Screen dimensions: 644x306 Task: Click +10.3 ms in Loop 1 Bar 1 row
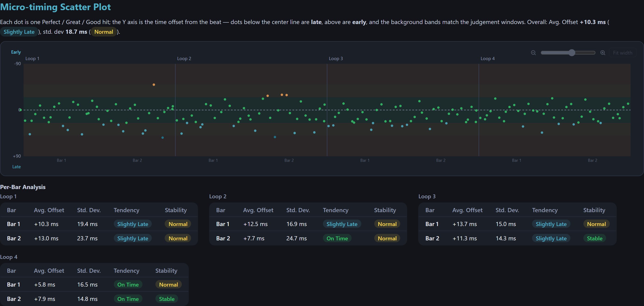click(x=46, y=224)
